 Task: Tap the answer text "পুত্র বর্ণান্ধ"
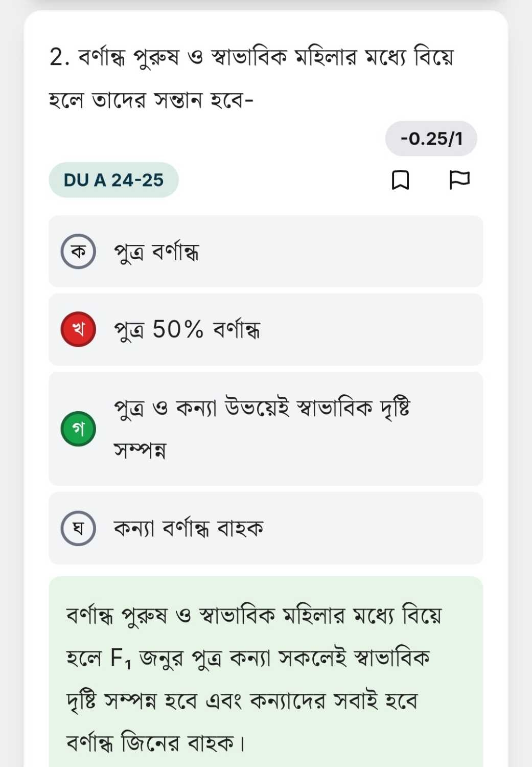pos(156,252)
